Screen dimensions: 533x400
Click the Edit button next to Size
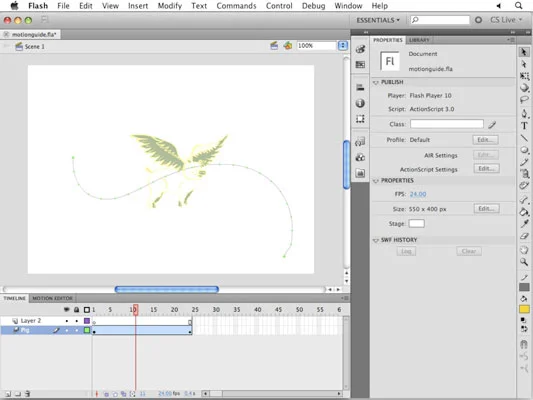pos(486,209)
